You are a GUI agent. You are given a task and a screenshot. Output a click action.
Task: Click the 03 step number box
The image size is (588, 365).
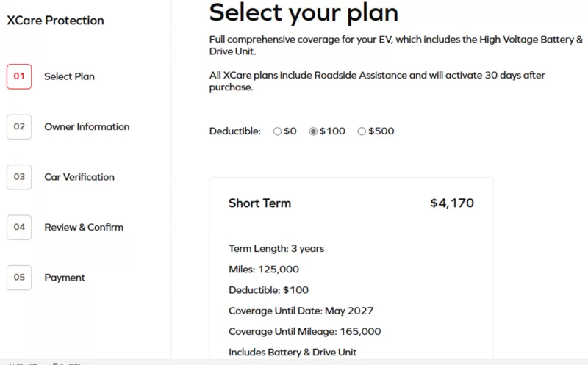[x=19, y=177]
